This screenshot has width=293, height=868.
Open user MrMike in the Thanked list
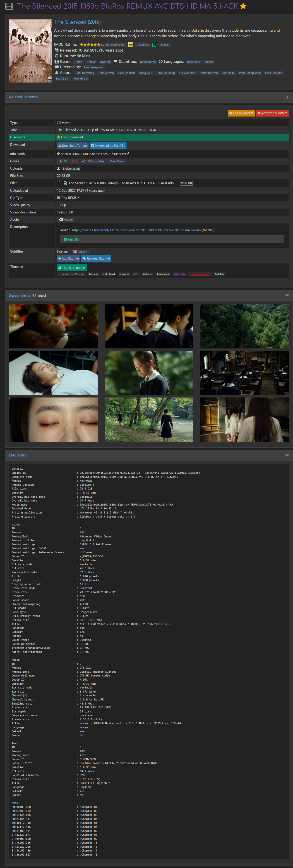(220, 274)
